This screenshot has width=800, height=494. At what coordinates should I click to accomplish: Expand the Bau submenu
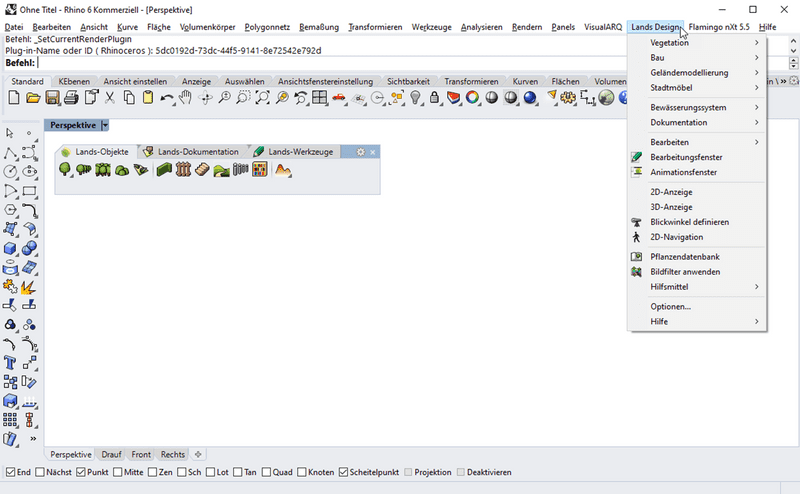tap(697, 58)
